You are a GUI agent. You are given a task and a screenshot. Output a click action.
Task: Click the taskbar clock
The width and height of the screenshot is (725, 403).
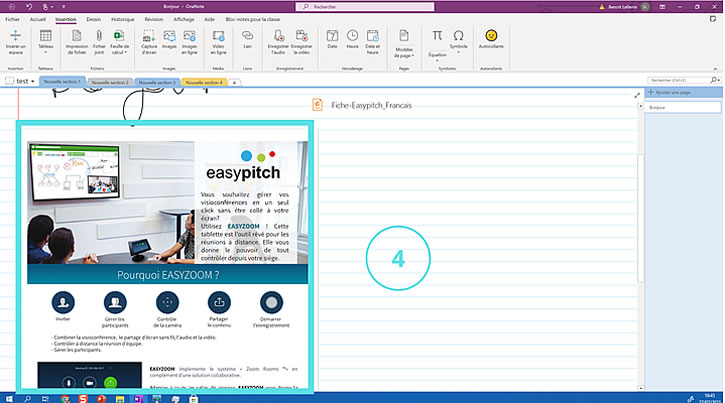tap(710, 398)
